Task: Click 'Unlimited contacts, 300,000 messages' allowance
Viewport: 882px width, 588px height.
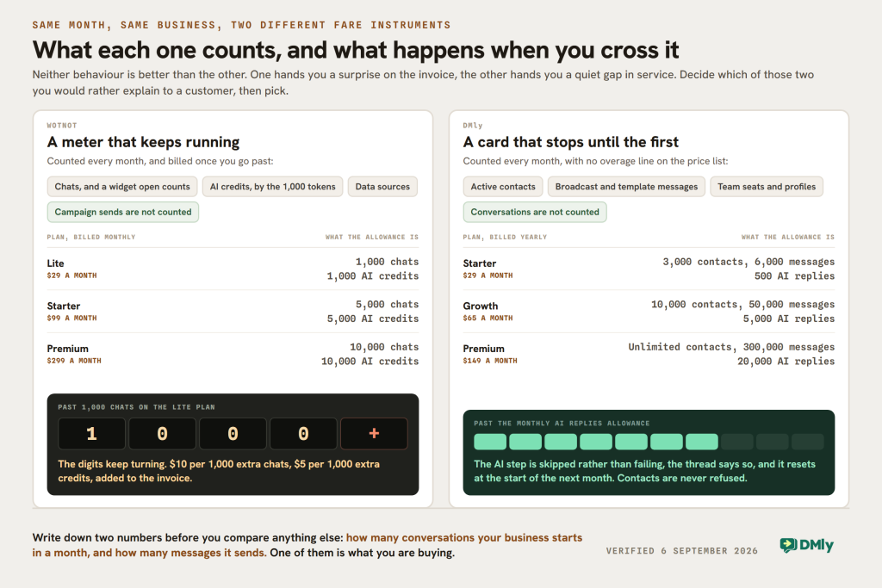Action: pyautogui.click(x=731, y=348)
